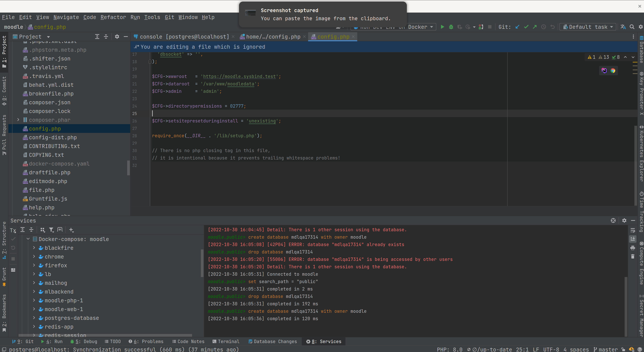
Task: Open the Navigate menu
Action: click(x=66, y=17)
